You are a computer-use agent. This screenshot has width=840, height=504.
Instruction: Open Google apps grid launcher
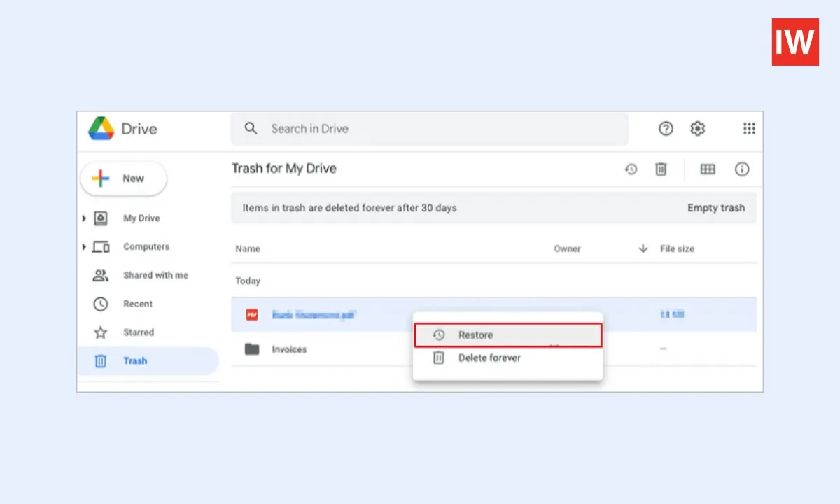749,128
